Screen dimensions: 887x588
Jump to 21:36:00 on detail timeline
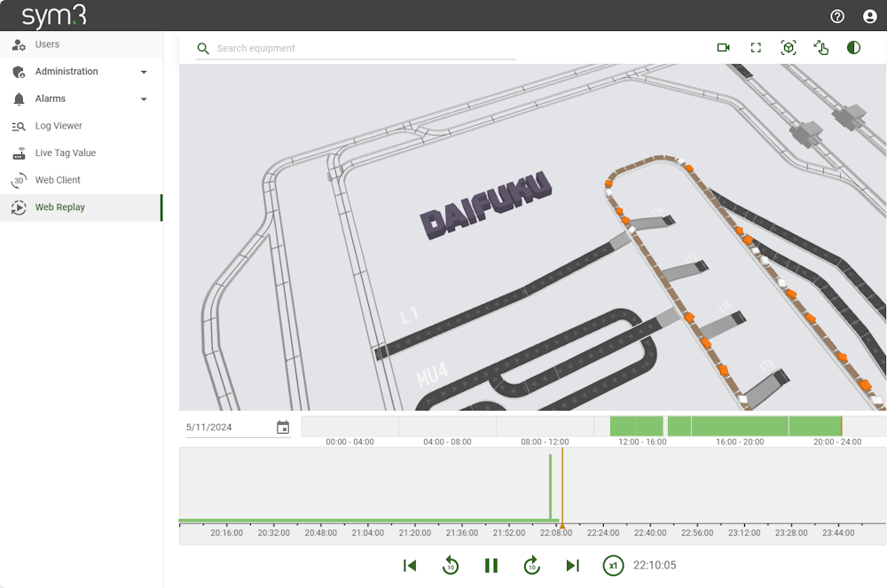[x=461, y=533]
